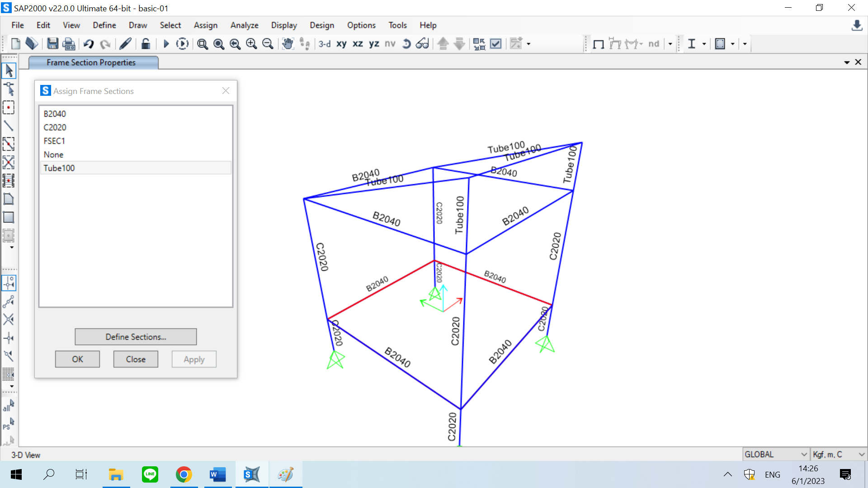This screenshot has width=868, height=488.
Task: Select C2020 in the section list
Action: pos(55,127)
